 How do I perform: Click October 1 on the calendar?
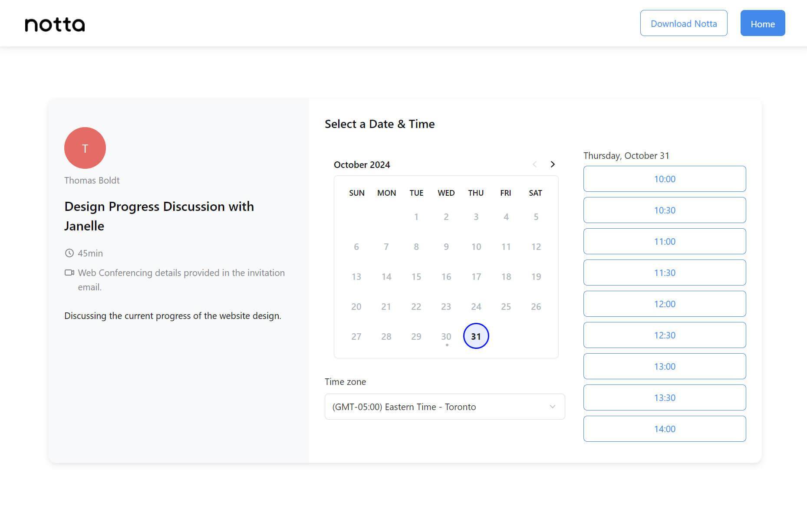tap(416, 217)
